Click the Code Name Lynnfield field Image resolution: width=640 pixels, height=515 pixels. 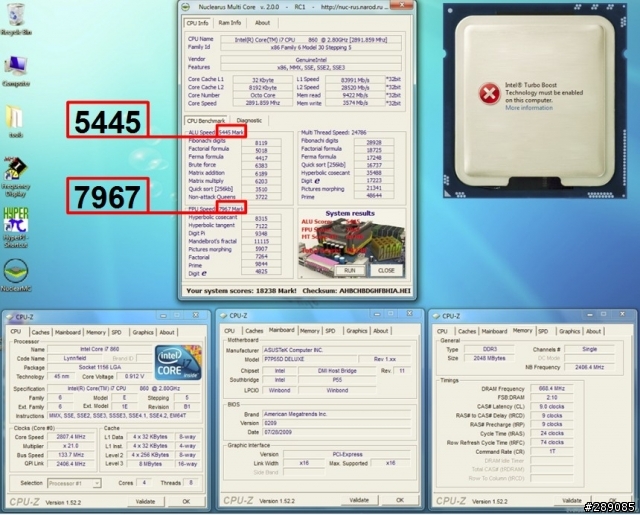pos(75,358)
